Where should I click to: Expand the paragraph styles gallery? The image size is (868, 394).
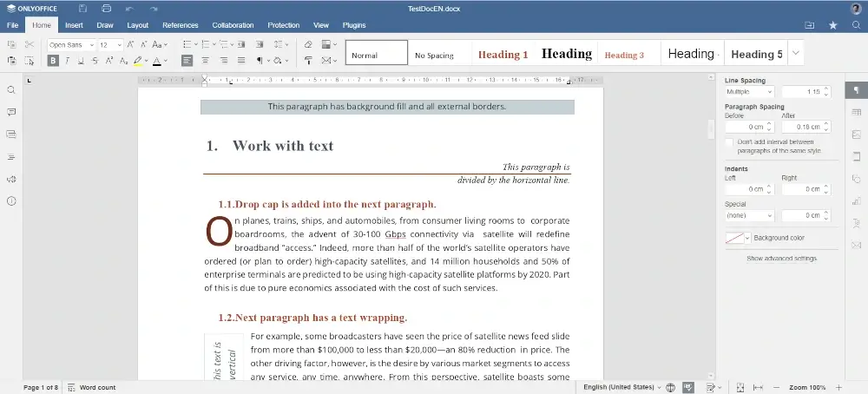pos(795,53)
